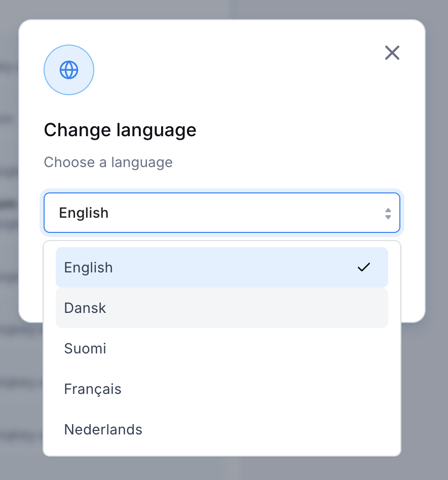Pick the Finnish language entry Suomi
Image resolution: width=448 pixels, height=480 pixels.
point(222,348)
